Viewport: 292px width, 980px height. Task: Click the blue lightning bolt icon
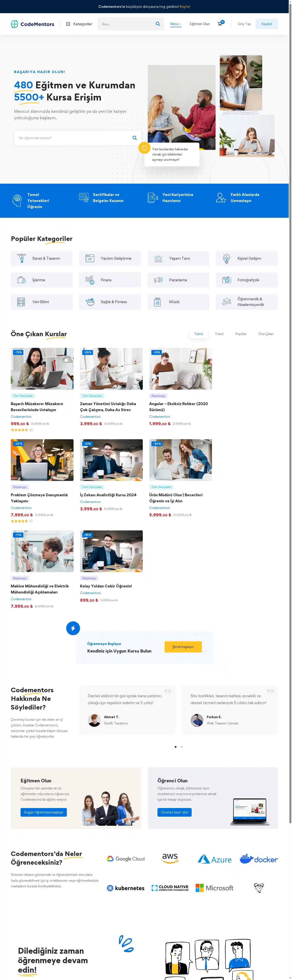point(73,628)
